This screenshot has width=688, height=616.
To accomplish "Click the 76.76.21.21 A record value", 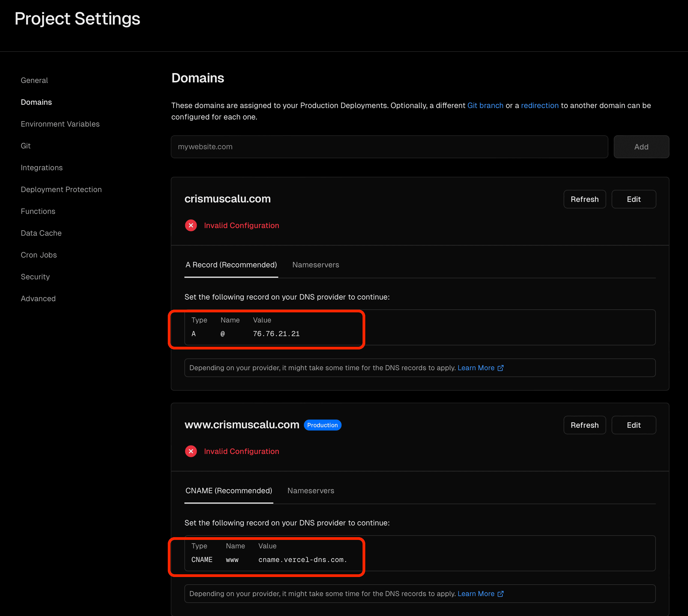I will (276, 334).
